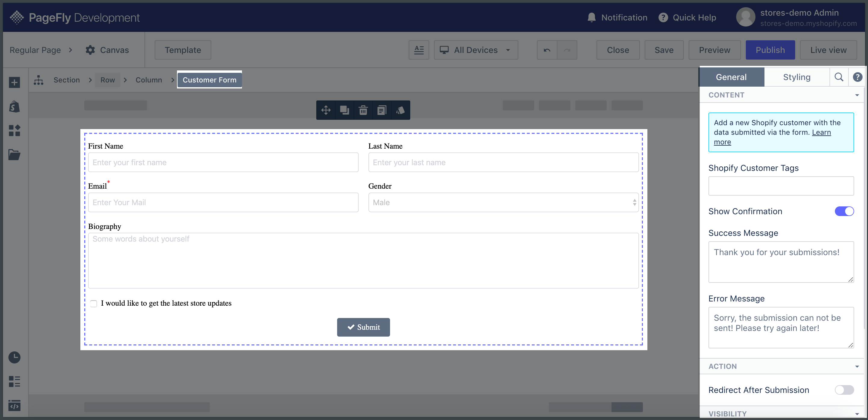Click the search icon in inspector panel
This screenshot has height=420, width=868.
pyautogui.click(x=839, y=77)
